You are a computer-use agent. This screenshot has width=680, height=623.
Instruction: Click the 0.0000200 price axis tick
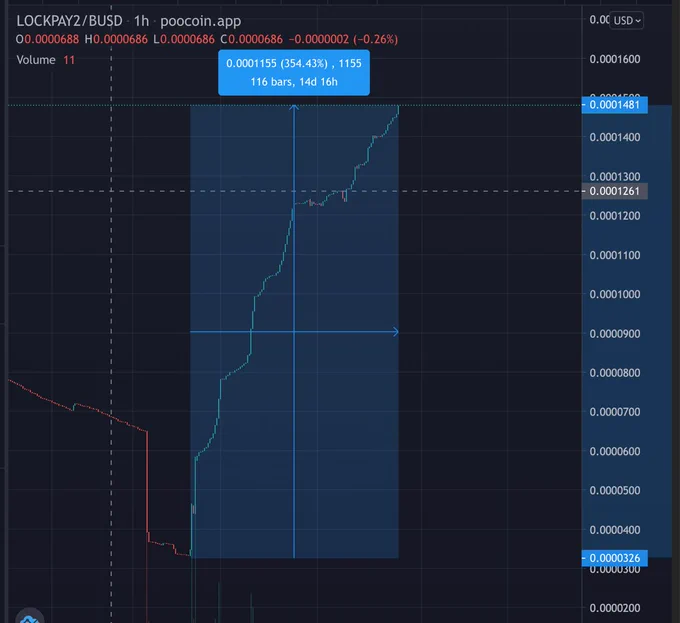pyautogui.click(x=615, y=608)
